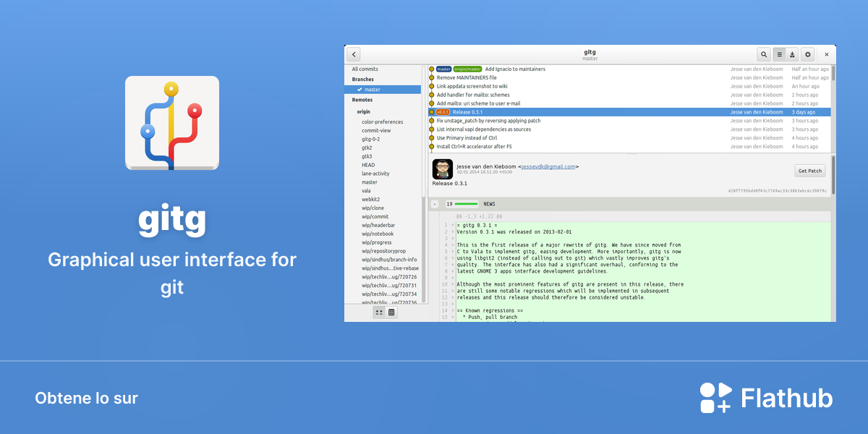Click the author avatar of Jesse van den Kieboom
Screen dimensions: 868x434
point(443,169)
